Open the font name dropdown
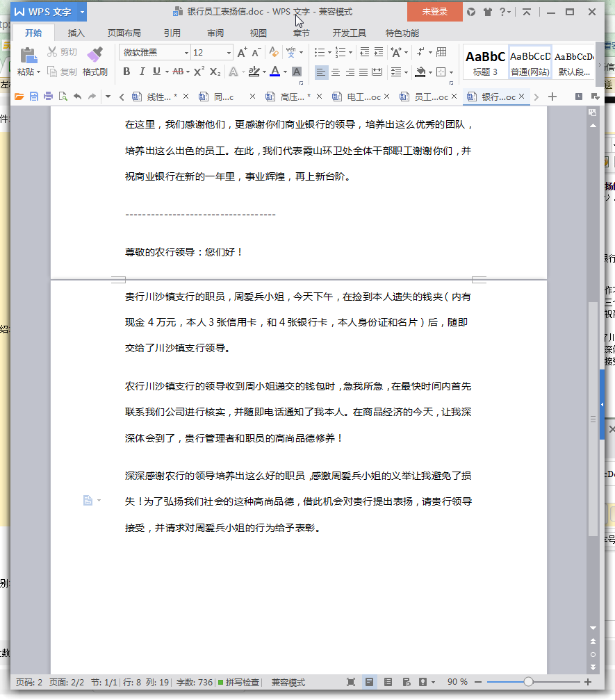 click(x=186, y=53)
